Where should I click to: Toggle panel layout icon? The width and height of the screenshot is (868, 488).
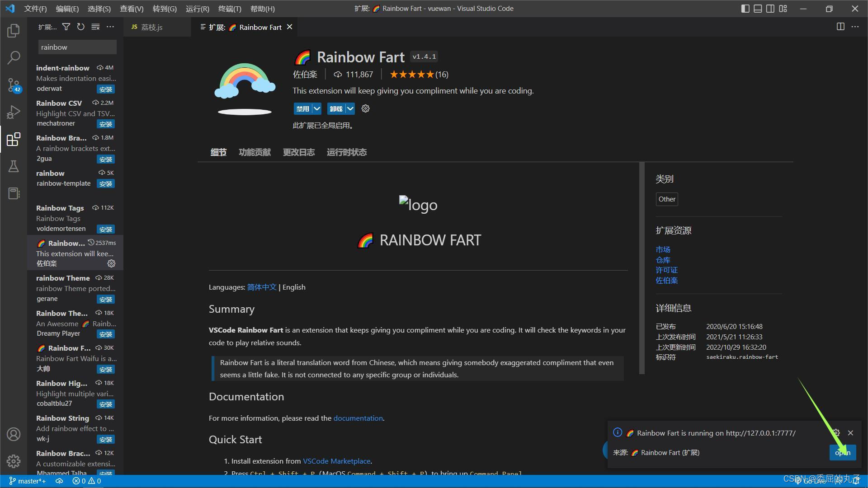pos(758,9)
